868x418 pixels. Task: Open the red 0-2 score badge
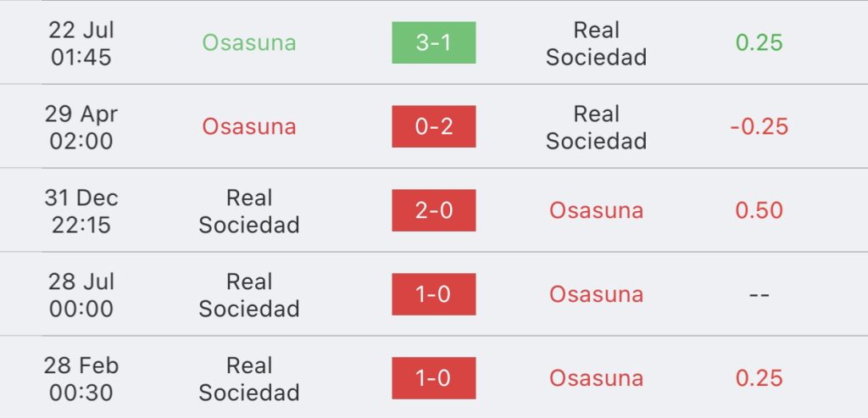tap(433, 126)
